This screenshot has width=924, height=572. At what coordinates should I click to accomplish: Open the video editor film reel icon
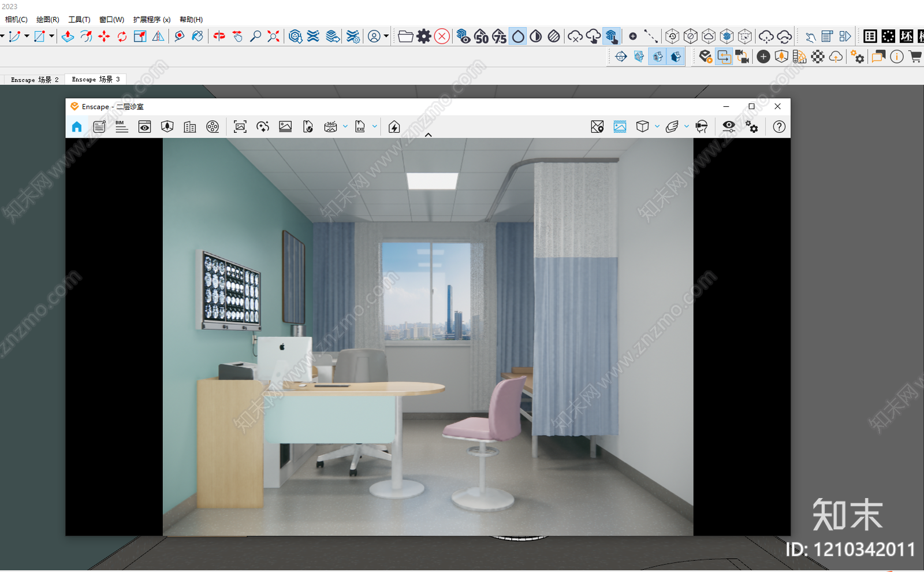click(213, 127)
